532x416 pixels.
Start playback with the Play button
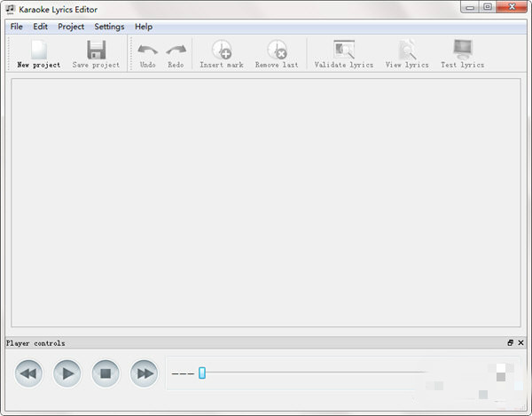point(67,373)
